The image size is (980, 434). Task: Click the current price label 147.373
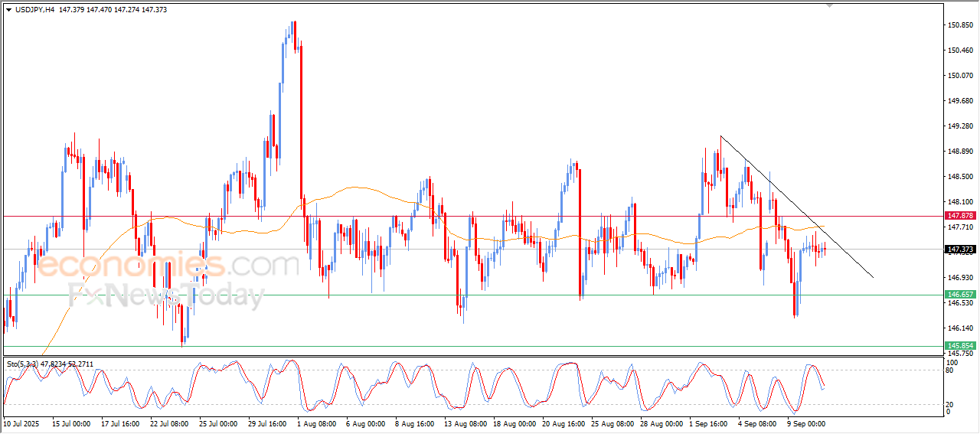click(961, 250)
